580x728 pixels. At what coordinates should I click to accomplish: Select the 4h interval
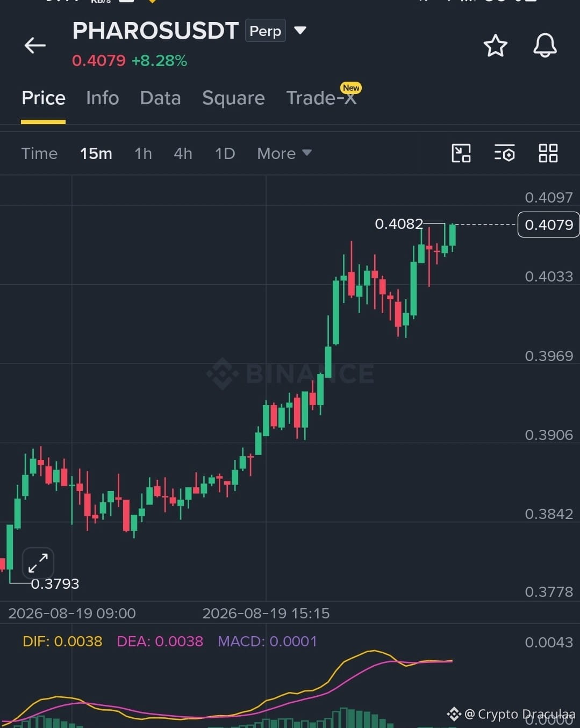click(x=183, y=153)
